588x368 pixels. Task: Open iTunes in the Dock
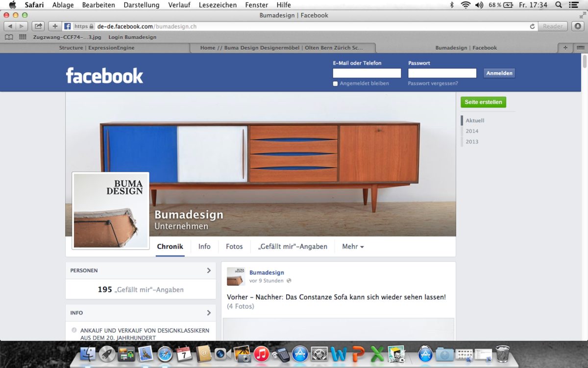point(261,353)
